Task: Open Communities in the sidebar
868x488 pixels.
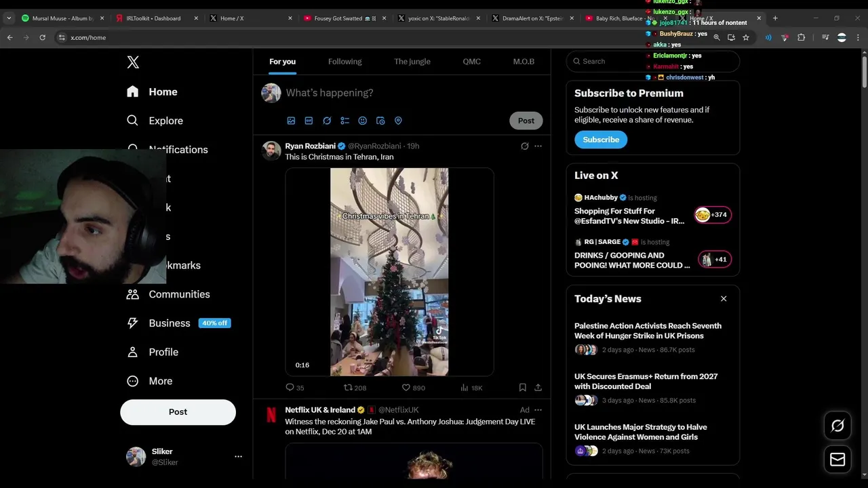Action: click(x=169, y=294)
